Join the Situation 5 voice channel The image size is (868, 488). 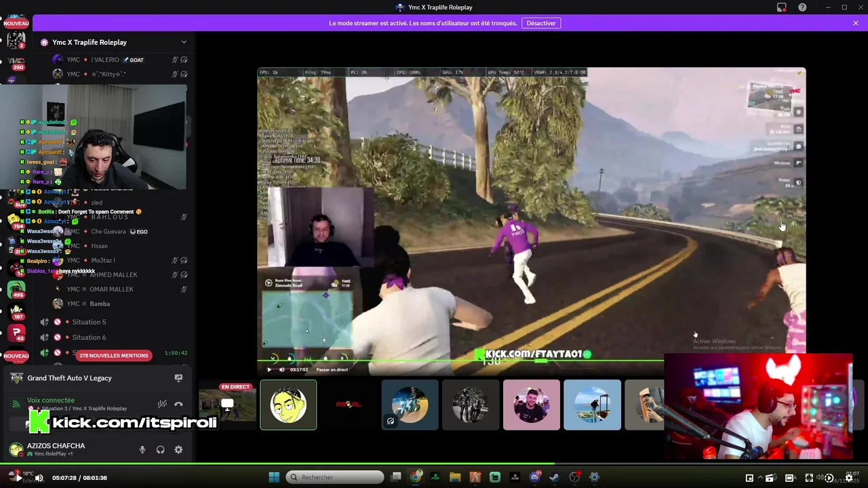tap(114, 322)
